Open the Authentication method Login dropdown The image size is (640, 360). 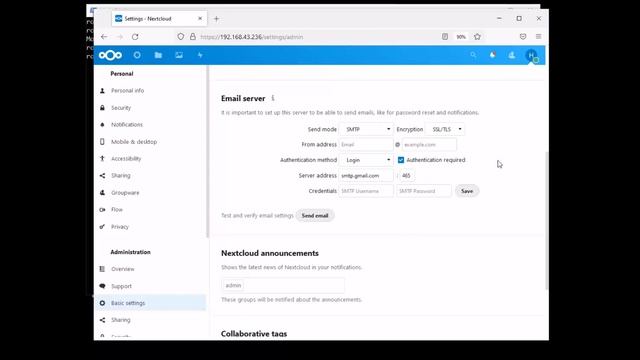366,160
